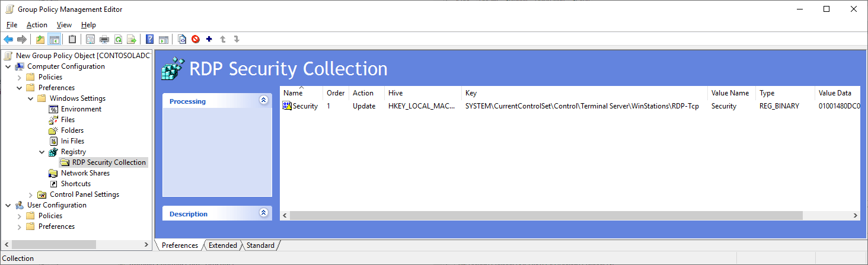Toggle the Description panel chevron
The width and height of the screenshot is (868, 265).
click(263, 213)
